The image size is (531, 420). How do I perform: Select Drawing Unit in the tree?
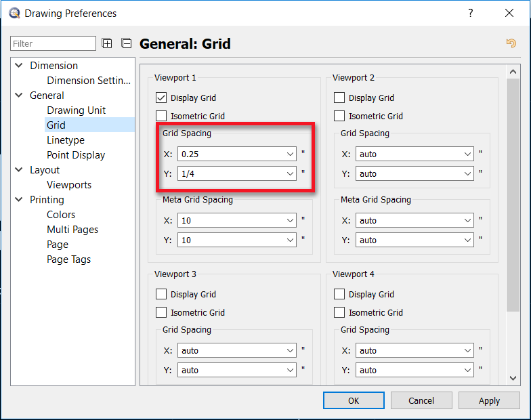(76, 110)
